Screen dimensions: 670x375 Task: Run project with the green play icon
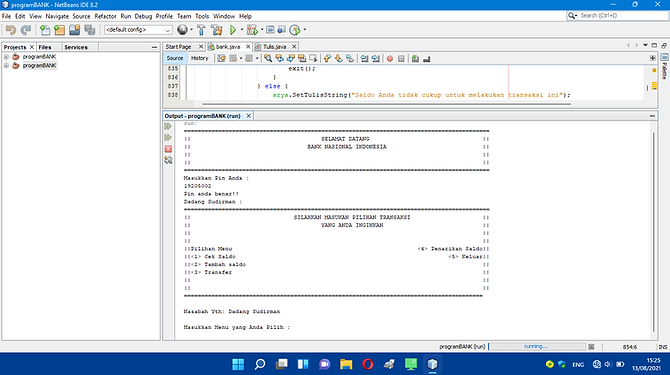(x=233, y=30)
